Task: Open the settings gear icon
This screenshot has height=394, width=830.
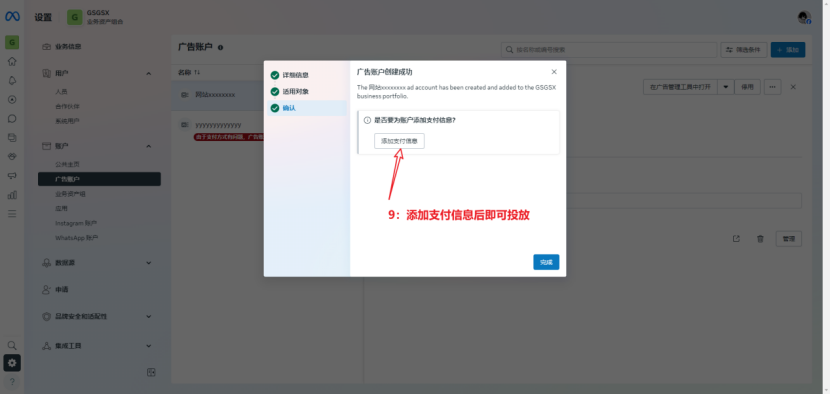Action: click(x=12, y=363)
